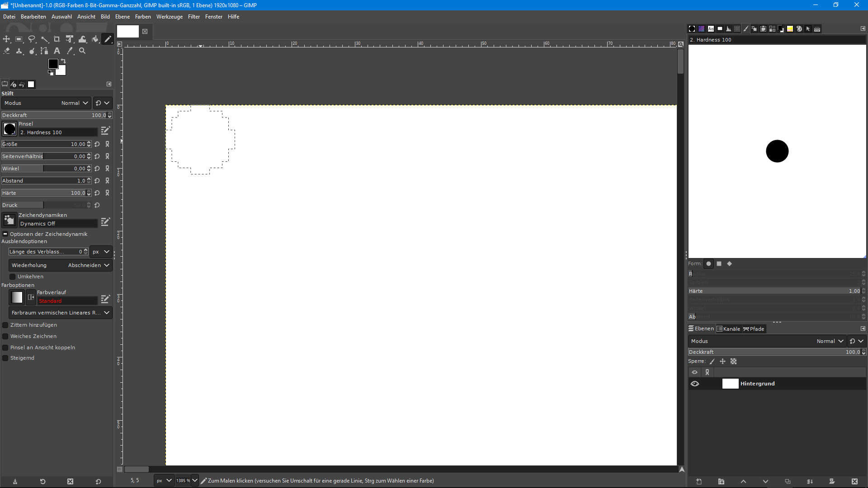Select the Text tool

(x=57, y=51)
